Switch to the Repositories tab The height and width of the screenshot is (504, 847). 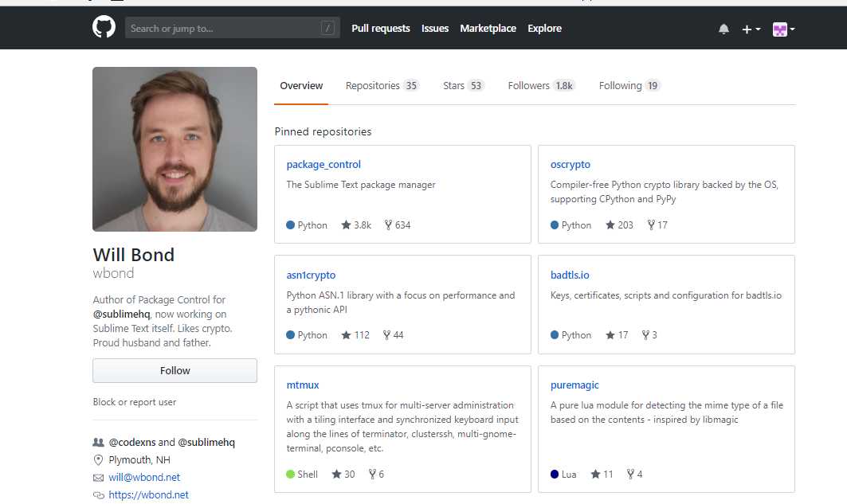pos(381,86)
